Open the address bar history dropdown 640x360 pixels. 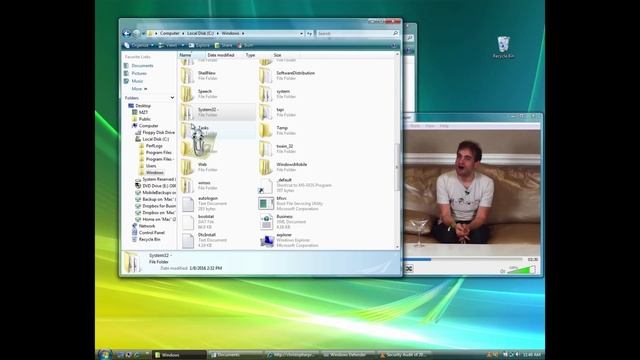[x=301, y=33]
